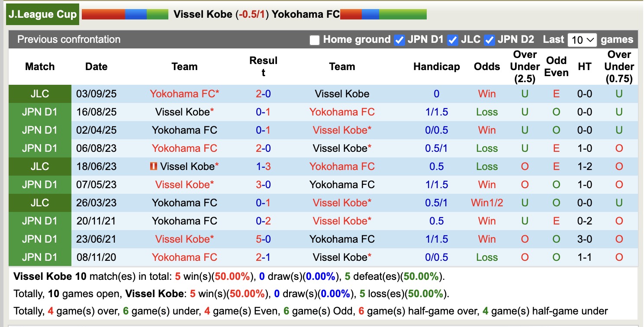Click the handicap (-0.5/1) in the page title
Image resolution: width=644 pixels, height=327 pixels.
(x=251, y=13)
